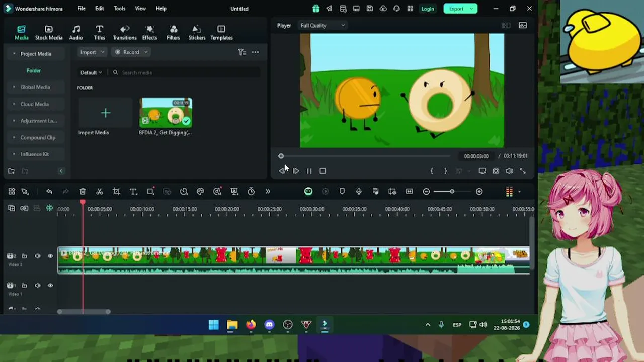The width and height of the screenshot is (644, 362).
Task: Choose the Select arrow tool in timeline
Action: (x=25, y=192)
